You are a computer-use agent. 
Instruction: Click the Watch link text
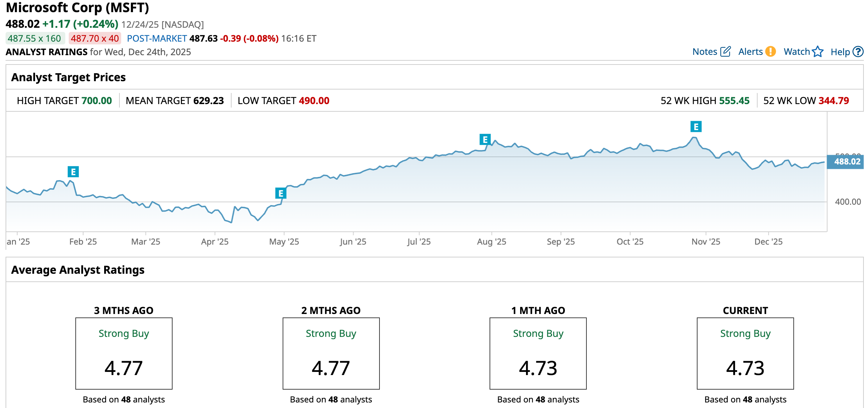click(x=796, y=52)
